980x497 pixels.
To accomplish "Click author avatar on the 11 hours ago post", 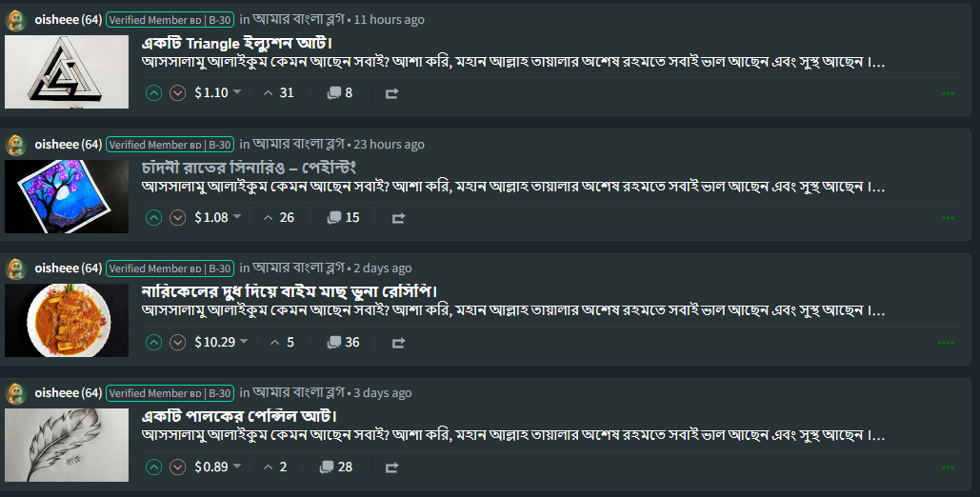I will 16,20.
